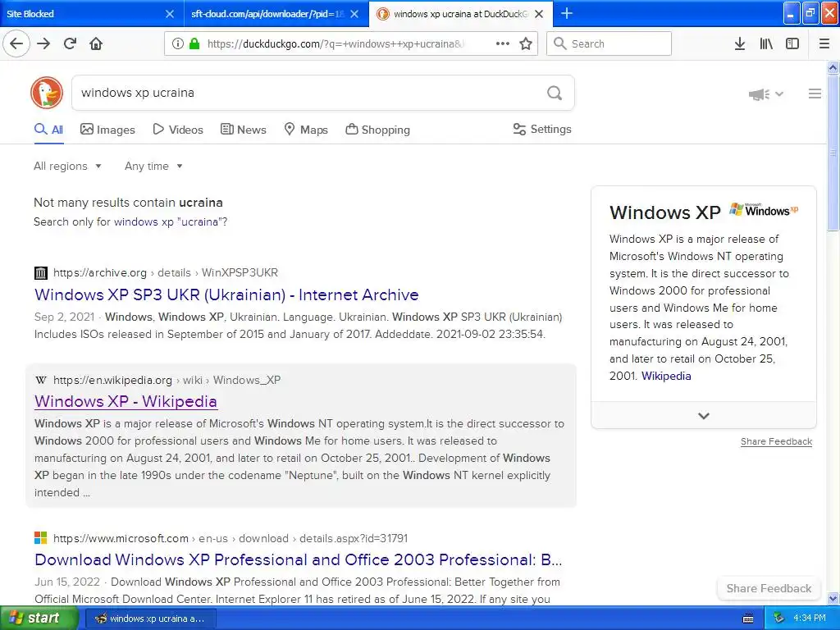The image size is (840, 630).
Task: Open the Firefox hamburger menu
Action: tap(824, 43)
